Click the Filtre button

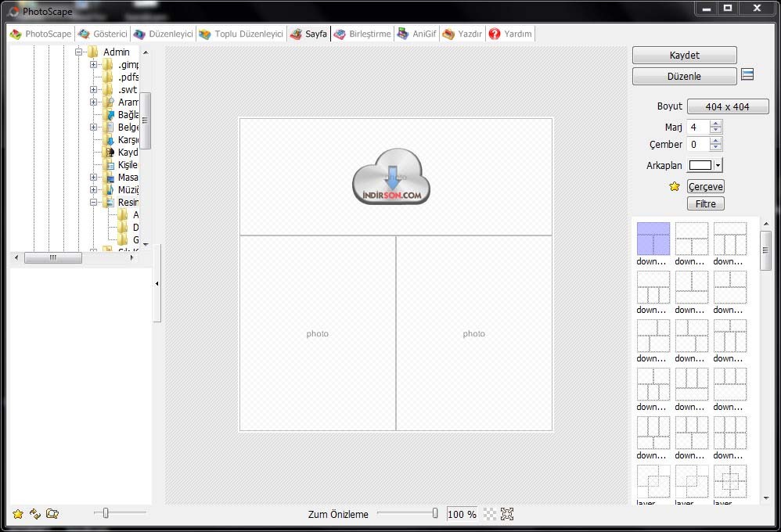pyautogui.click(x=705, y=203)
